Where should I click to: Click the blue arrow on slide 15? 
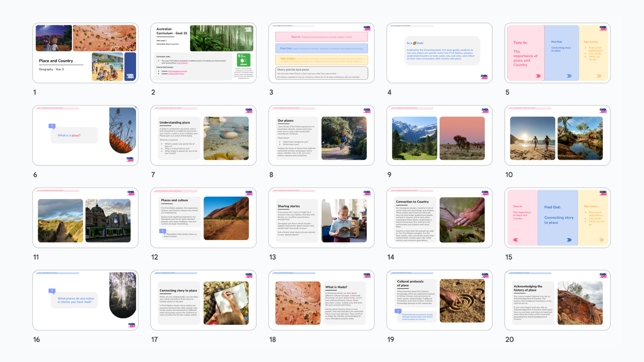click(569, 240)
